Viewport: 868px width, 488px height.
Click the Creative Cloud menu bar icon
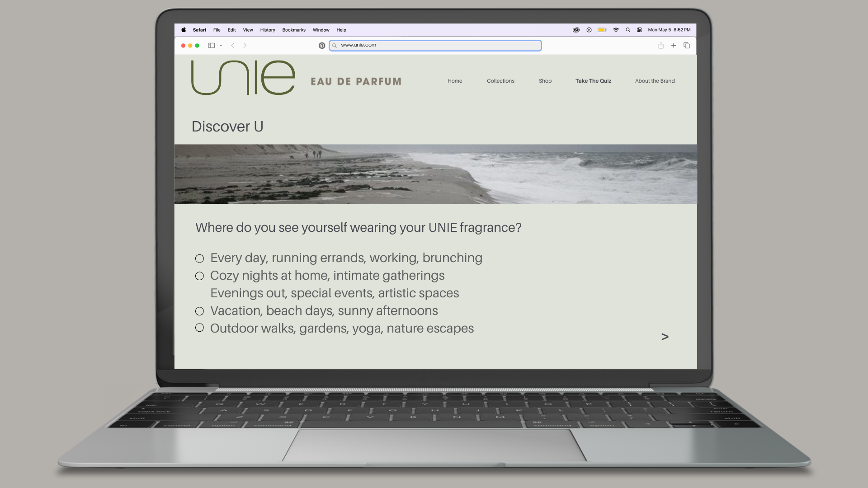pyautogui.click(x=576, y=30)
